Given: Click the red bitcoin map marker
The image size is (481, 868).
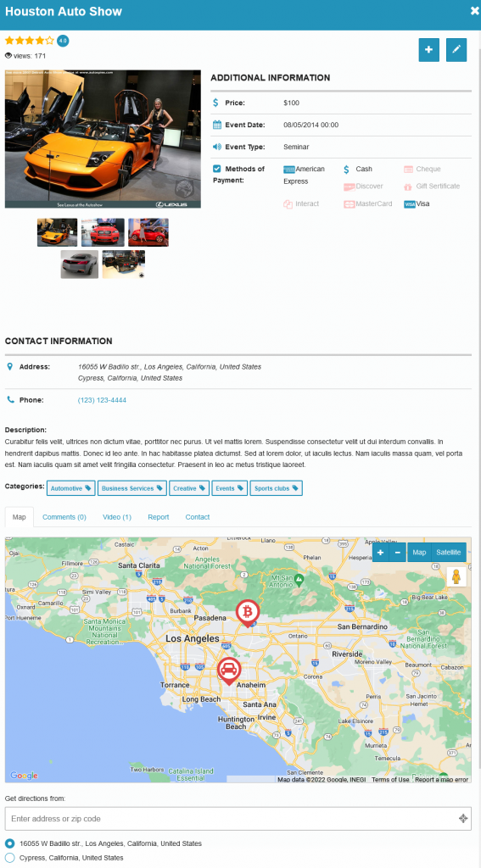Looking at the screenshot, I should click(248, 613).
